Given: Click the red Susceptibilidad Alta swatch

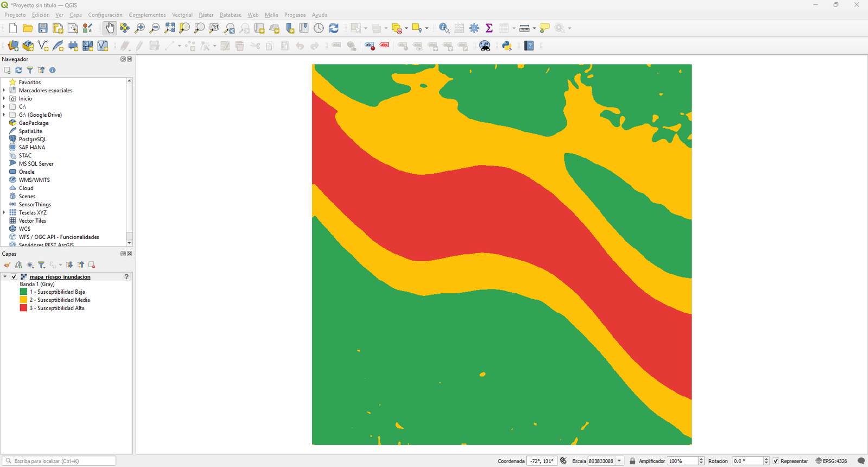Looking at the screenshot, I should pos(23,308).
